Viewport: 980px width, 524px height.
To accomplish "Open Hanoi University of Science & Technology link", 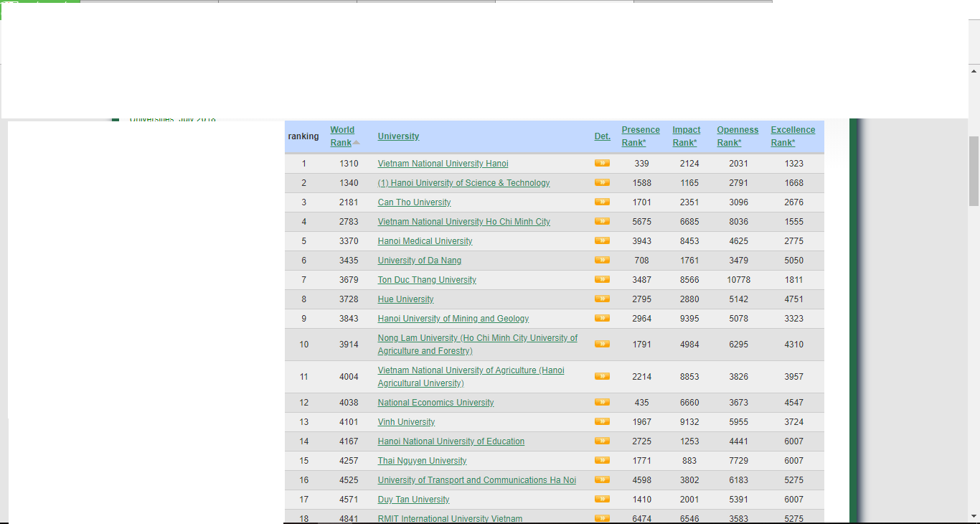I will (463, 183).
